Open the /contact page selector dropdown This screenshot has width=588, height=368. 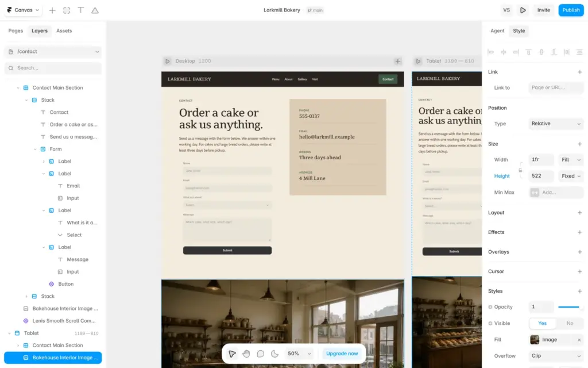tap(53, 51)
